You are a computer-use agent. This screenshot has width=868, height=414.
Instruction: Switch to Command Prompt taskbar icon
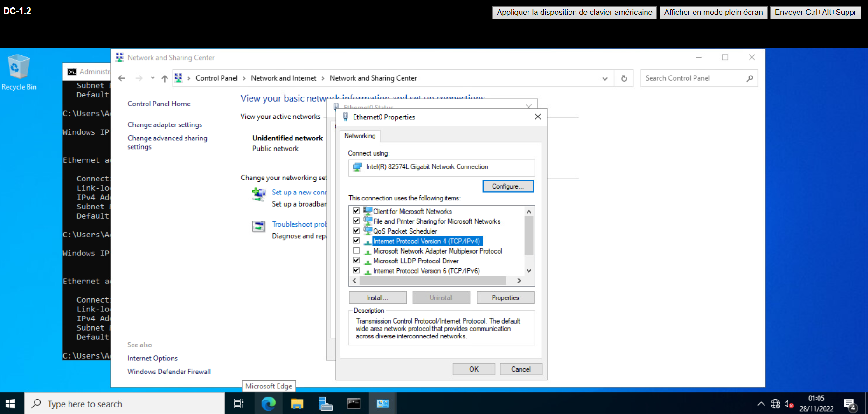tap(354, 404)
